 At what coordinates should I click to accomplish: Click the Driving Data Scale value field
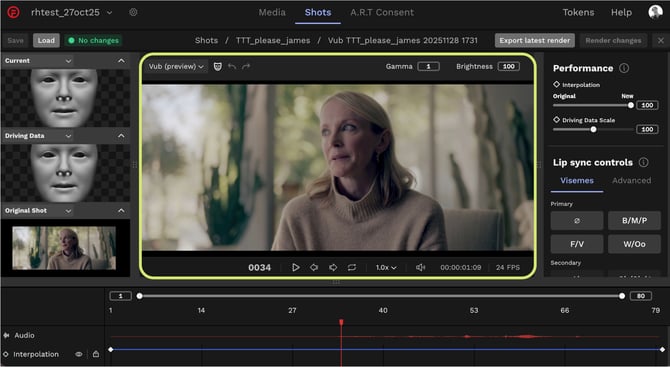coord(647,129)
